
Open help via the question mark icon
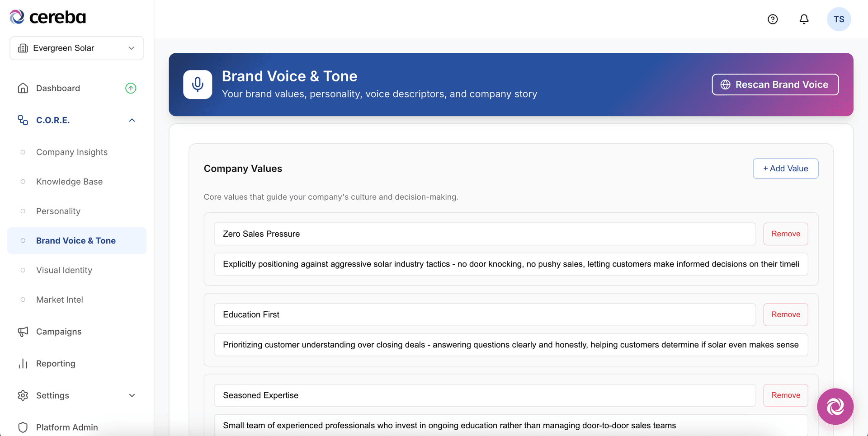pos(772,19)
